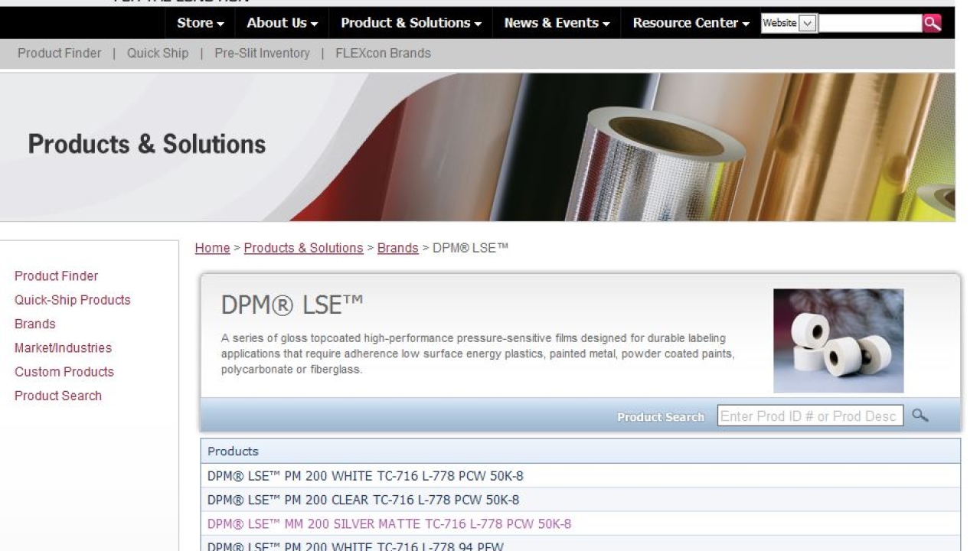The image size is (980, 551).
Task: Open Brands in the left sidebar
Action: click(35, 324)
